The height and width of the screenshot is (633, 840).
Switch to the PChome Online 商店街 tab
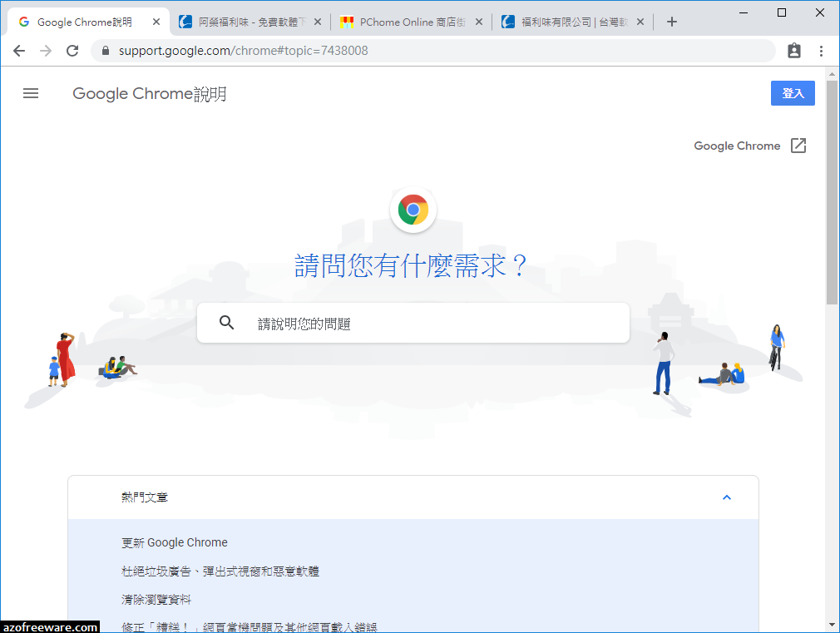point(411,22)
